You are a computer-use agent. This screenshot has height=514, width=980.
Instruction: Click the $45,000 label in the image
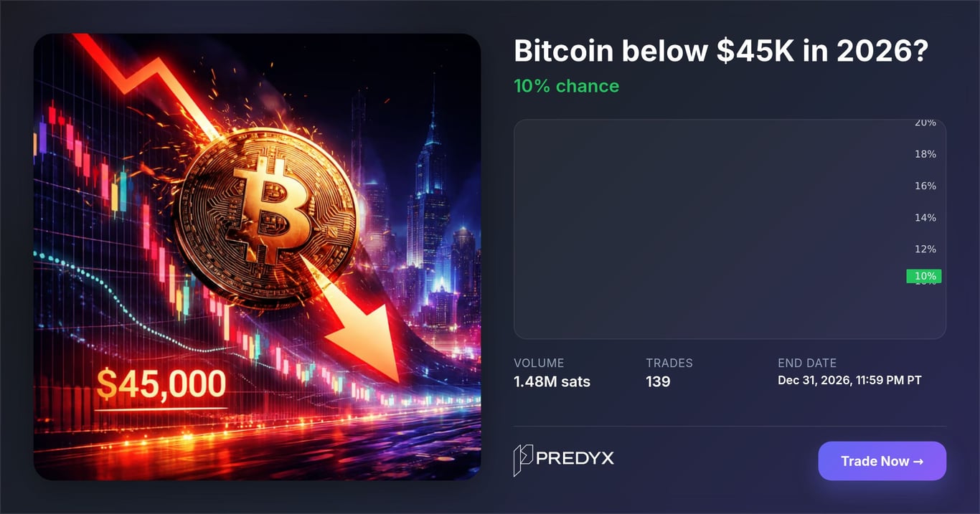(x=161, y=384)
